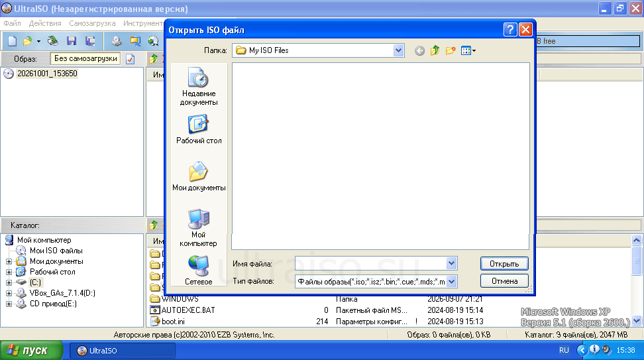Viewport: 644px width, 360px height.
Task: Expand Мои документы tree node
Action: coord(9,261)
